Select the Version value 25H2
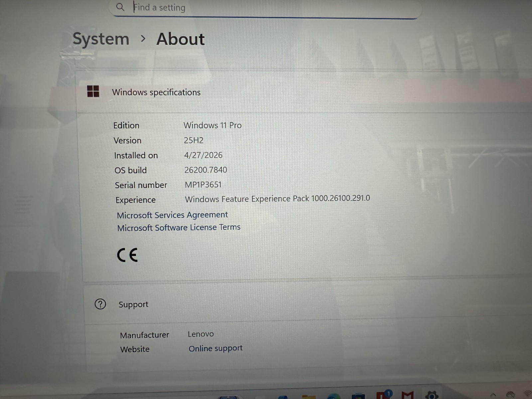This screenshot has width=532, height=399. 194,140
